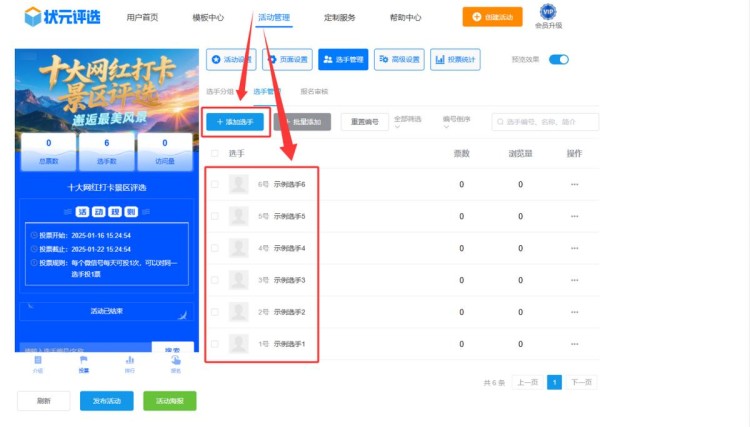Toggle the 预览效果 switch
This screenshot has height=427, width=750.
click(558, 60)
